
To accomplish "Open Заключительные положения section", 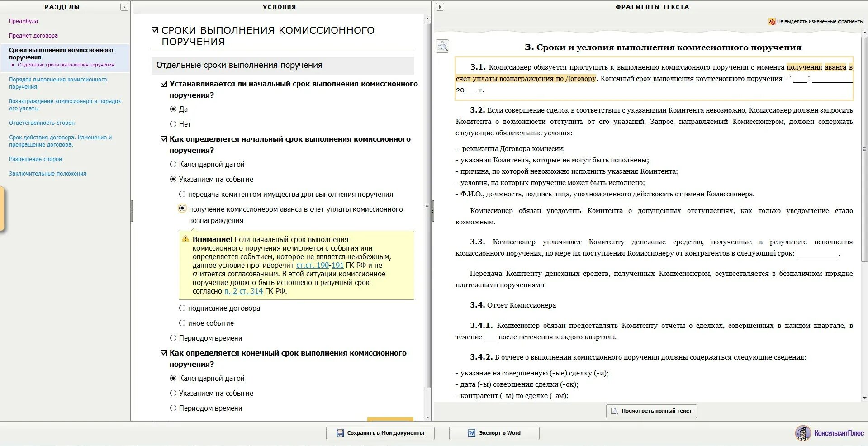I will click(47, 174).
